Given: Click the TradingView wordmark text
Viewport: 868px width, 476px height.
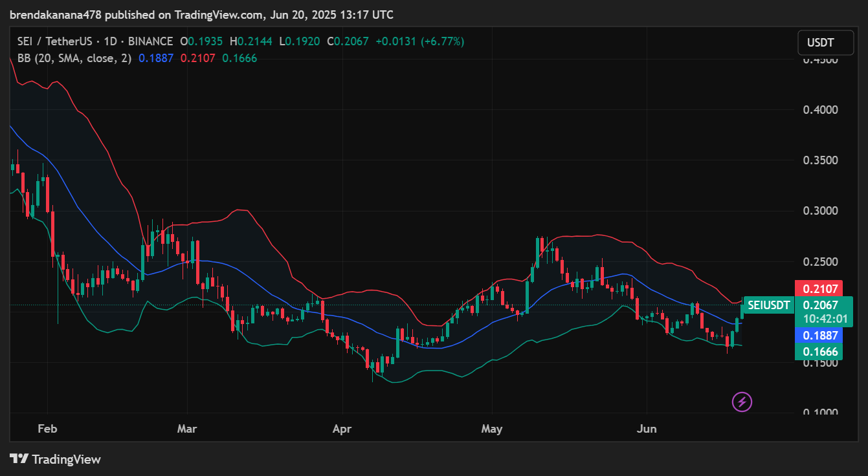Looking at the screenshot, I should point(66,459).
